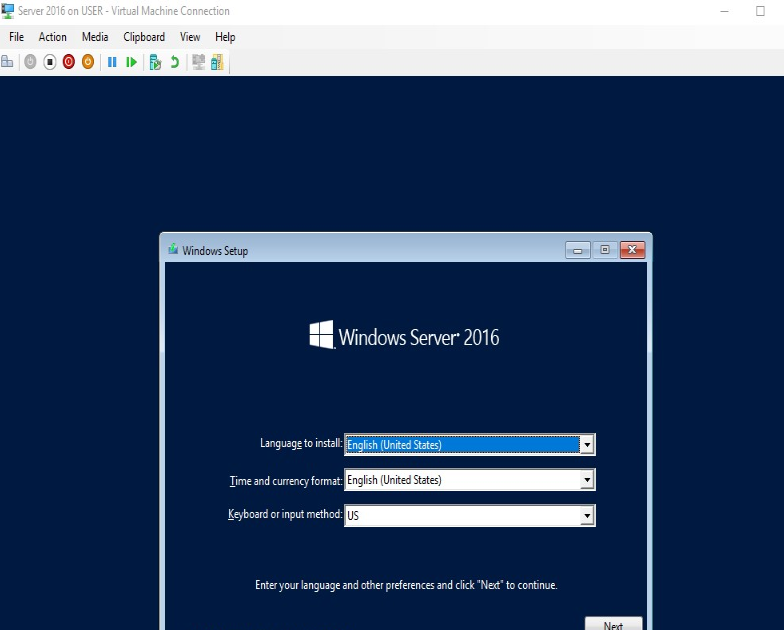Open the View menu
This screenshot has height=630, width=784.
click(x=190, y=37)
